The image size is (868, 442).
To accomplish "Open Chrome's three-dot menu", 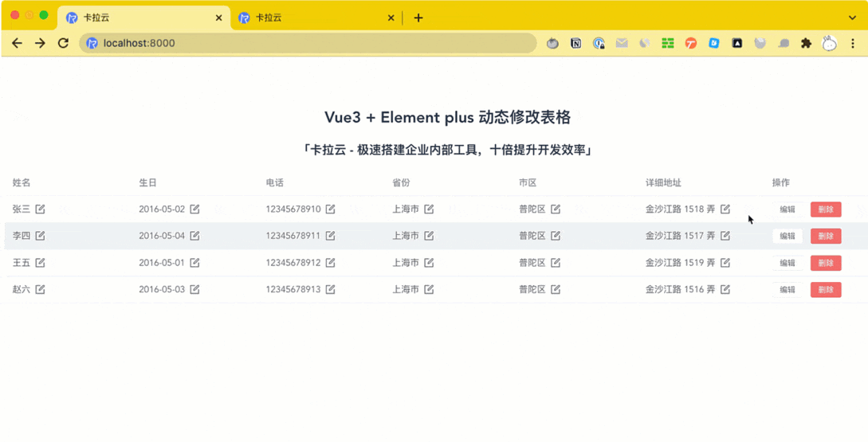I will pos(853,43).
